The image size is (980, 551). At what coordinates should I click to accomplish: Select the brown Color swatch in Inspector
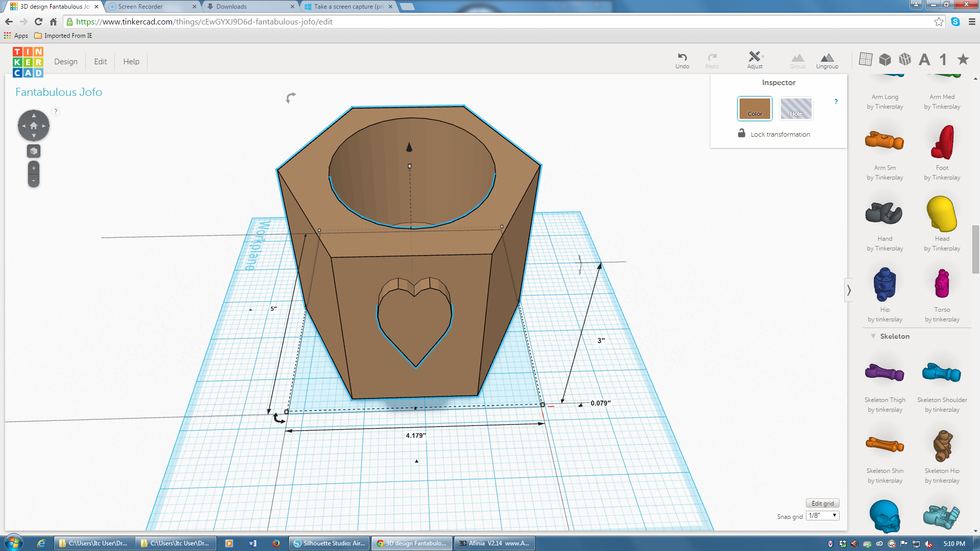tap(755, 108)
